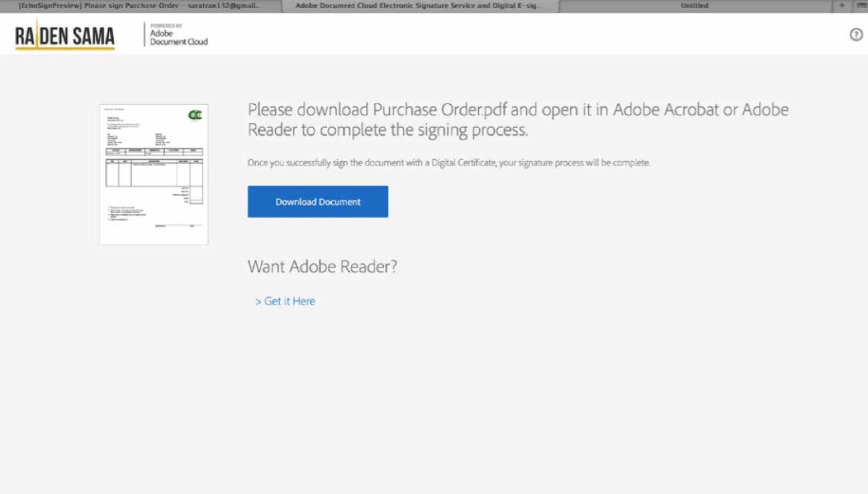Click the Digital Certificate instruction sentence
This screenshot has width=868, height=494.
(448, 163)
